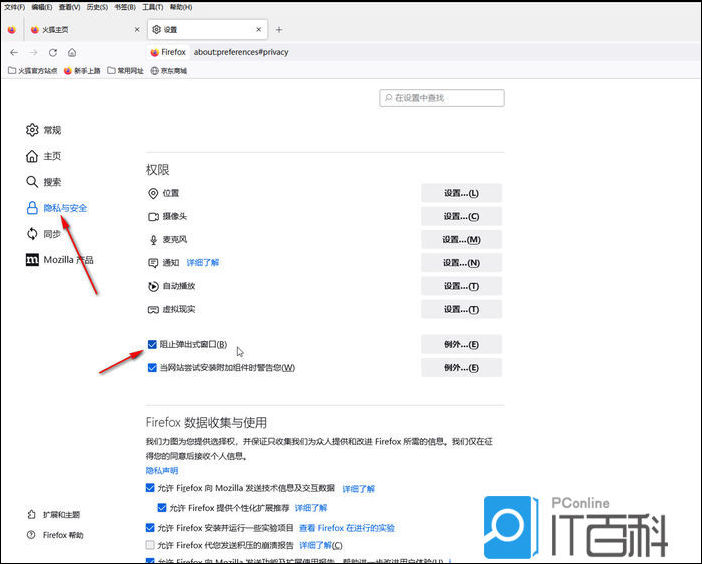Open the 编辑(E) menu
The width and height of the screenshot is (702, 564).
(42, 7)
